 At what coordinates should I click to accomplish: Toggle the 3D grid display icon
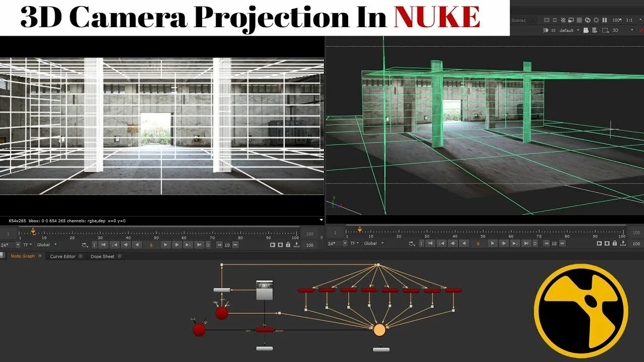coord(553,30)
